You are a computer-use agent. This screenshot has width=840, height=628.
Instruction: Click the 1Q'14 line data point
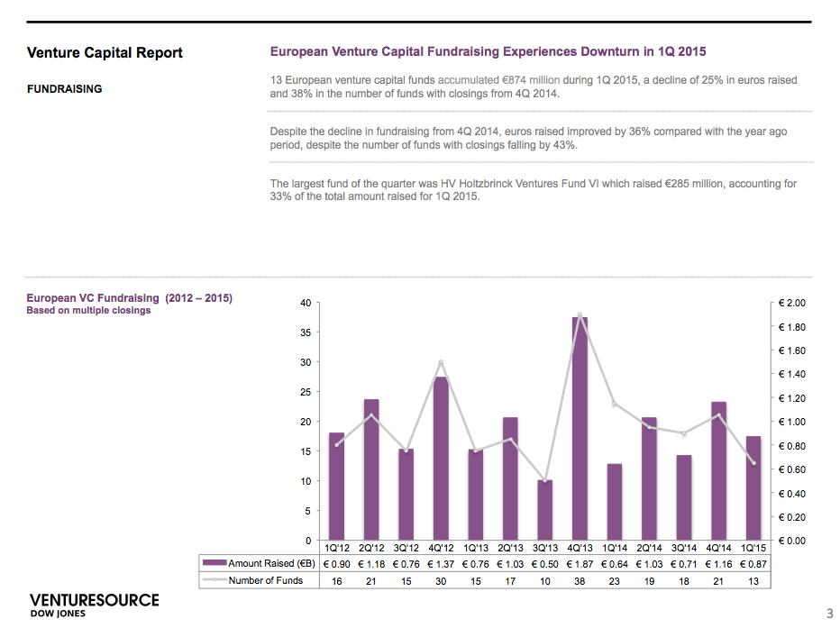pos(615,404)
